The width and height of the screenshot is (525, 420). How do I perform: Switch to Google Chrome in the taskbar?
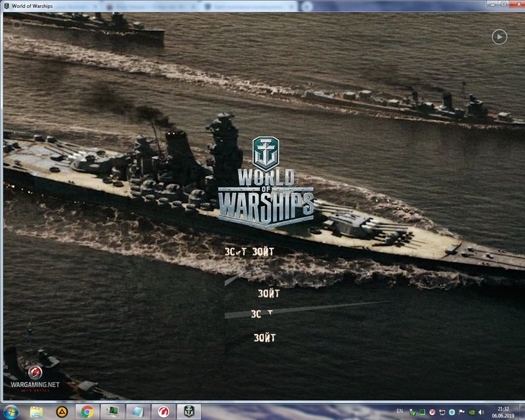click(87, 411)
